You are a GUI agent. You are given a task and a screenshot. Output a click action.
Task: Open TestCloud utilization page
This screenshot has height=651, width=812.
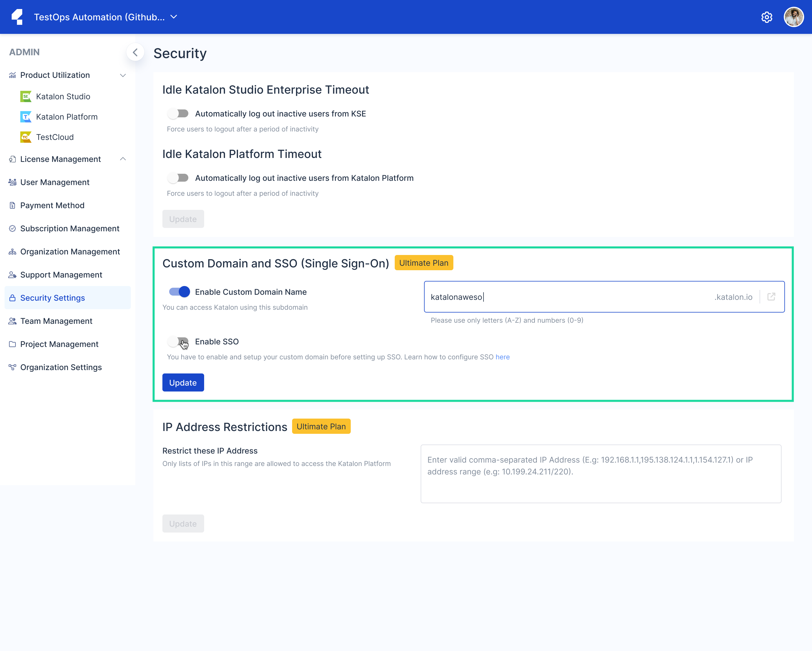tap(55, 137)
